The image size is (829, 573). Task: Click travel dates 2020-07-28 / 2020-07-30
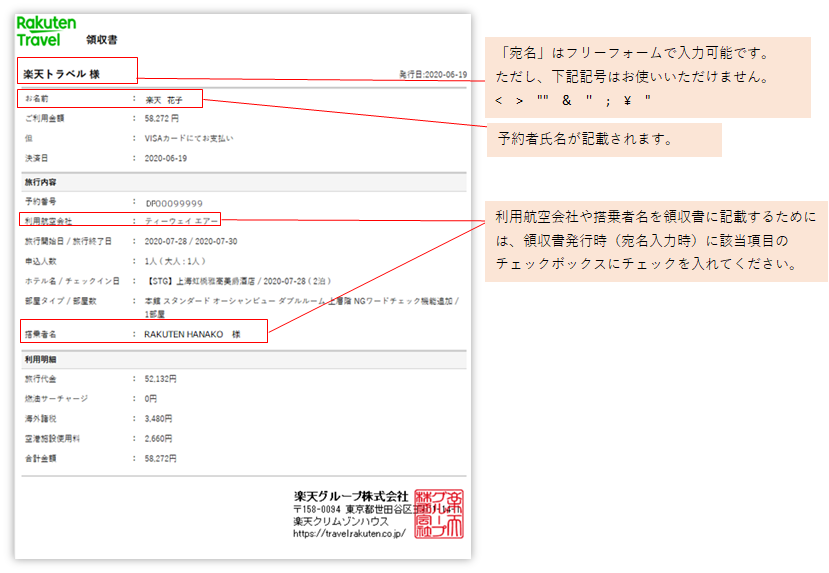point(191,241)
